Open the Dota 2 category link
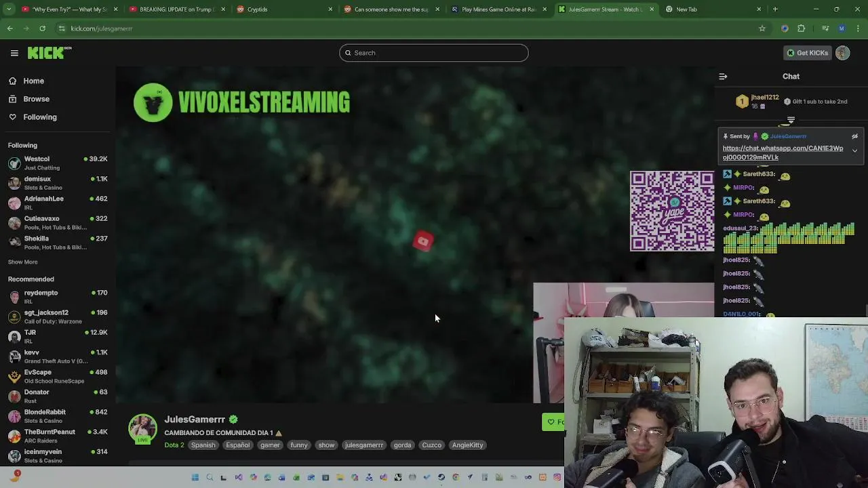This screenshot has height=488, width=868. pyautogui.click(x=174, y=445)
